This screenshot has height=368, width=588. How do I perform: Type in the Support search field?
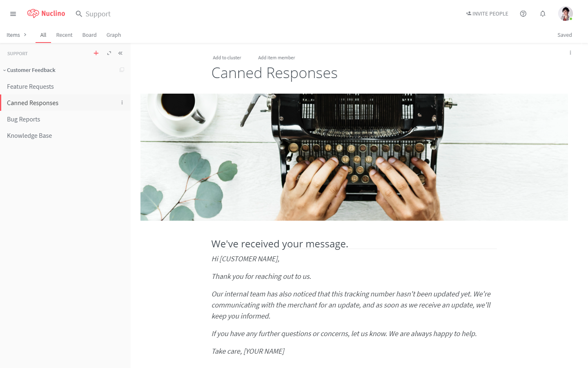click(x=98, y=14)
